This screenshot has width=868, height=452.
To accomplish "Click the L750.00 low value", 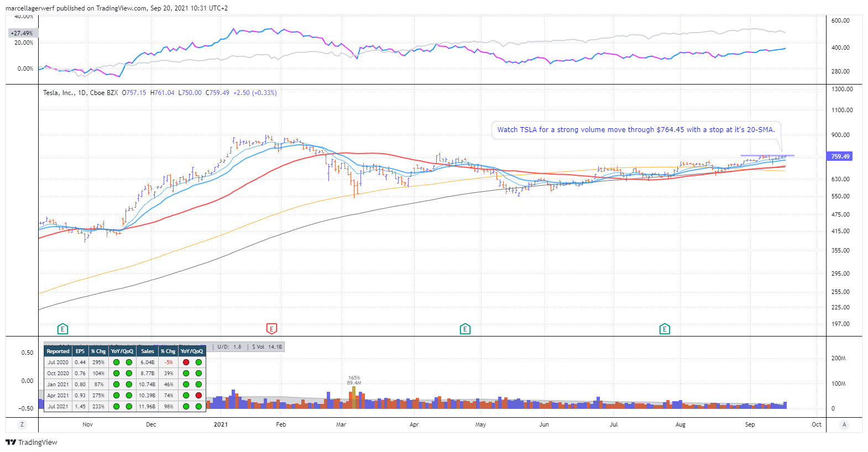I will pos(190,93).
